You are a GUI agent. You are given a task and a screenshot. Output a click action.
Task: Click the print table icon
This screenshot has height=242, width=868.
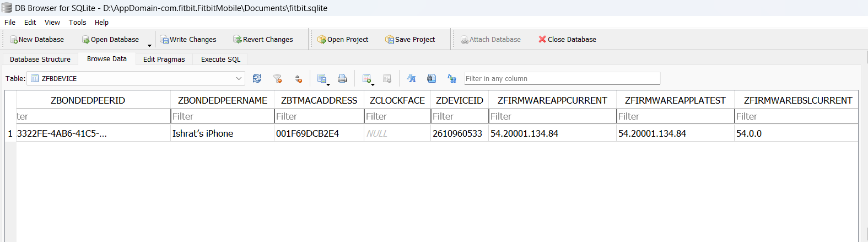(x=342, y=78)
